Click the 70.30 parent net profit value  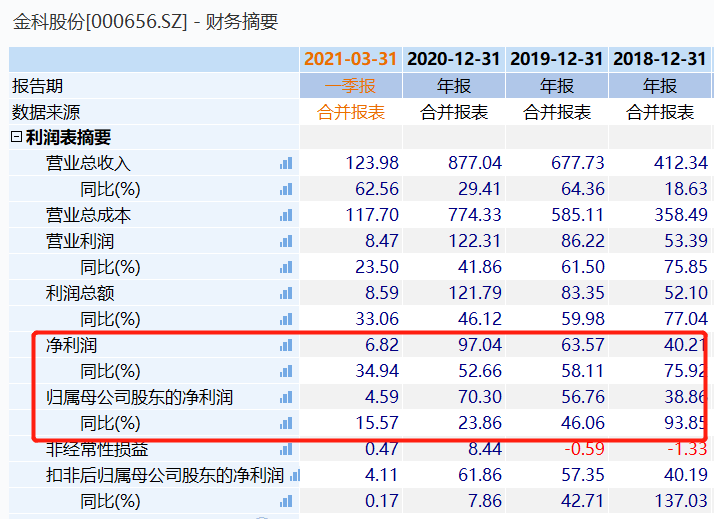tap(480, 397)
